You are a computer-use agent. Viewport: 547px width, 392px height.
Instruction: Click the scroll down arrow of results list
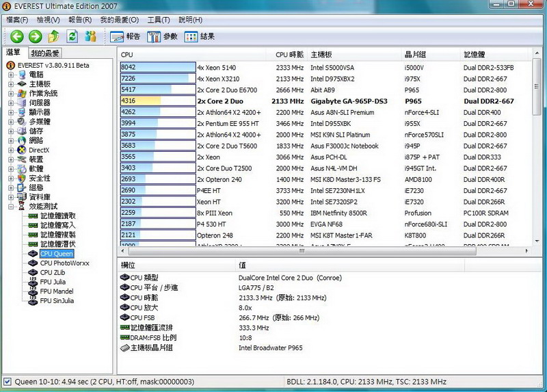(x=537, y=241)
